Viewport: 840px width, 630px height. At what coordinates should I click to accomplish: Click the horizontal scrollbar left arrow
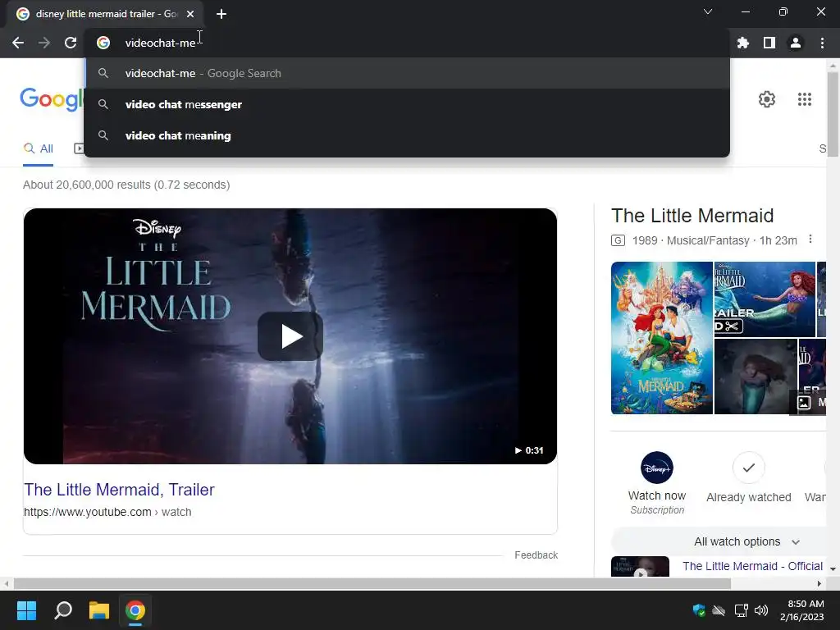(x=6, y=584)
